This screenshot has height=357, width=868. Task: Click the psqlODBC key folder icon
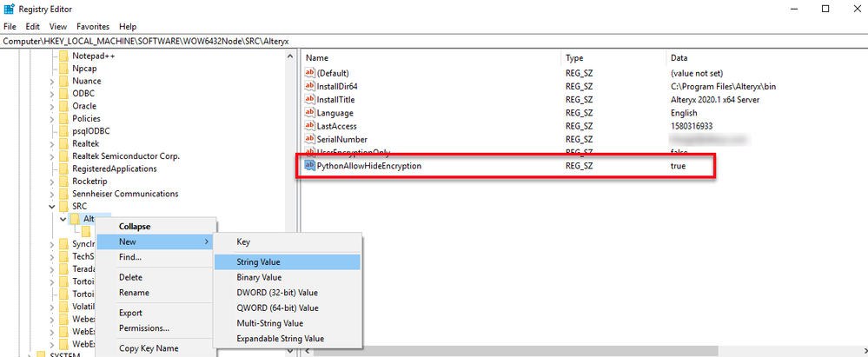[63, 131]
